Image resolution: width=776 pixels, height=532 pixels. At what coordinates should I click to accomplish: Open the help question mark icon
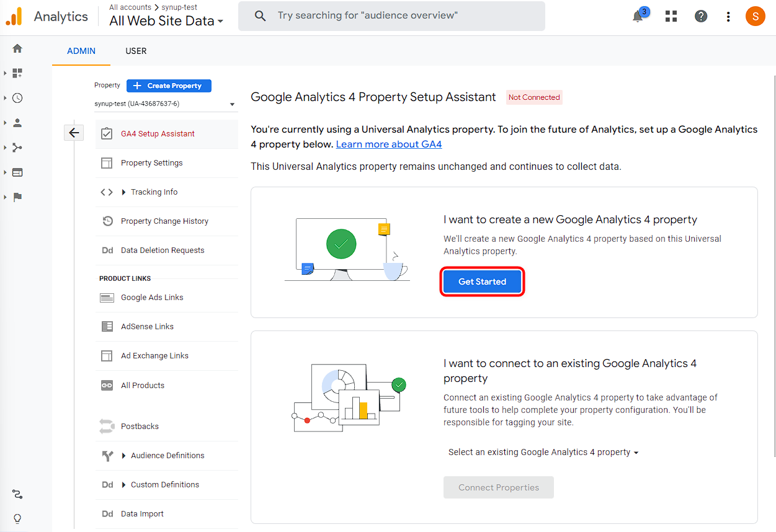coord(701,16)
